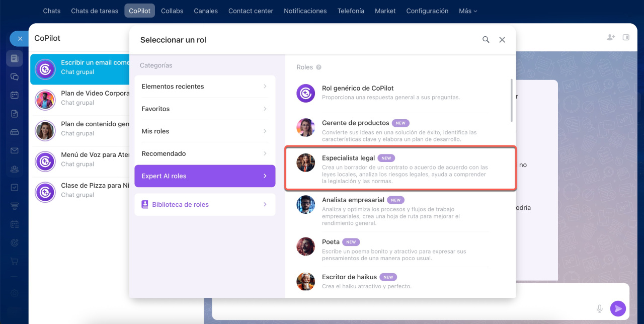This screenshot has height=324, width=644.
Task: Click the microphone icon in message box
Action: click(x=599, y=308)
